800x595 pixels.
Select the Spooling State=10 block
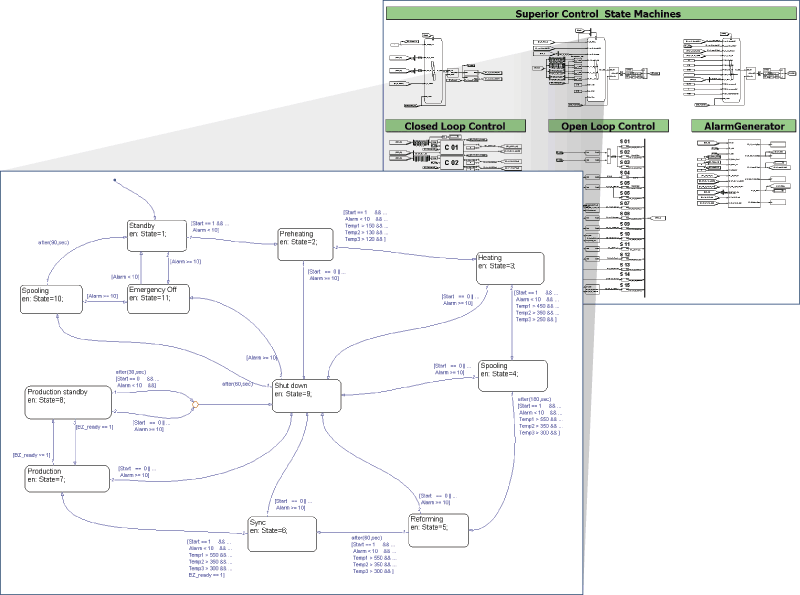51,299
